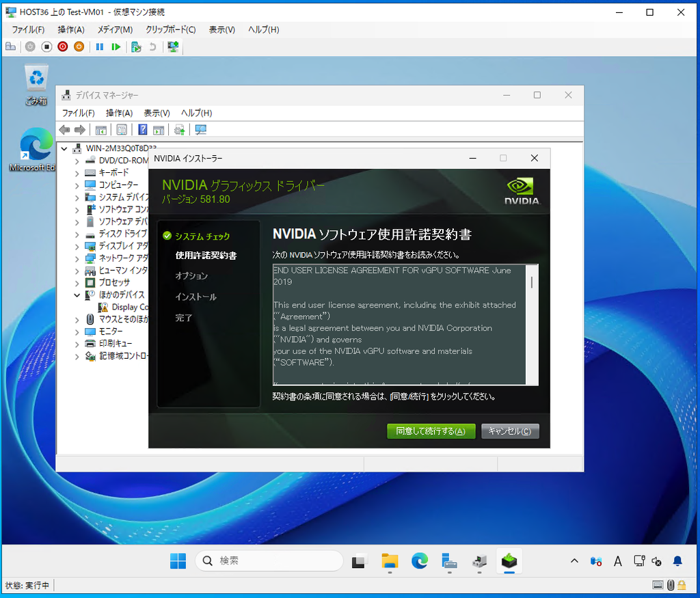Click the Show/Hide action pane icon in Device Manager
This screenshot has height=598, width=700.
tap(159, 130)
